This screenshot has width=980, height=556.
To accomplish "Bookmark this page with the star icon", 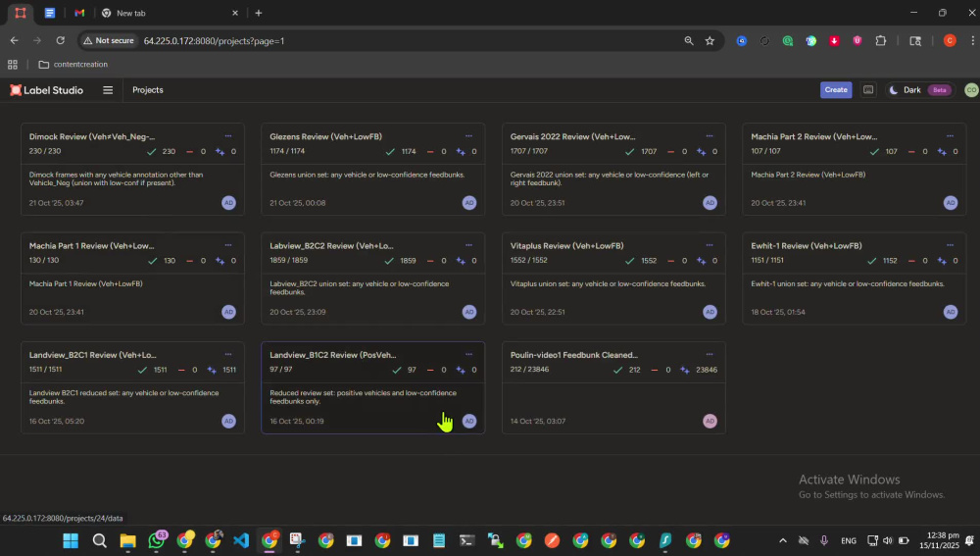I will (710, 40).
